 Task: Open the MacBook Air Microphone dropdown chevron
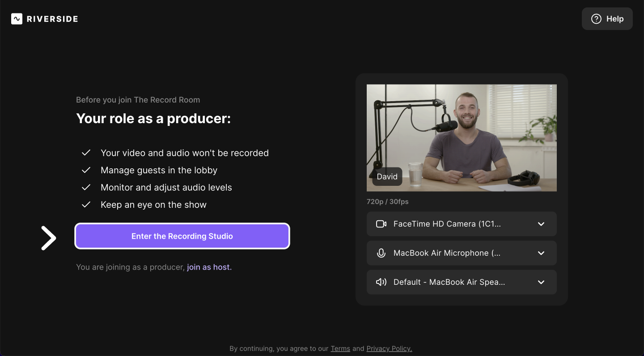tap(541, 253)
